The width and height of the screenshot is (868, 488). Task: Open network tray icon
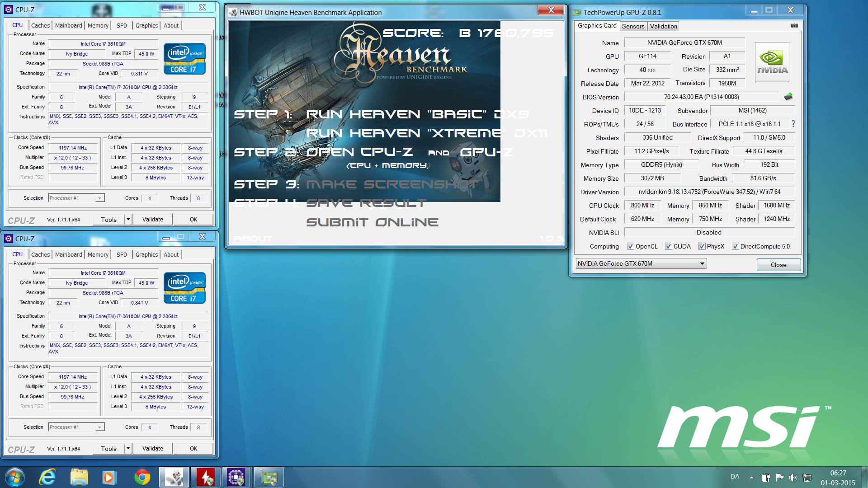[807, 477]
